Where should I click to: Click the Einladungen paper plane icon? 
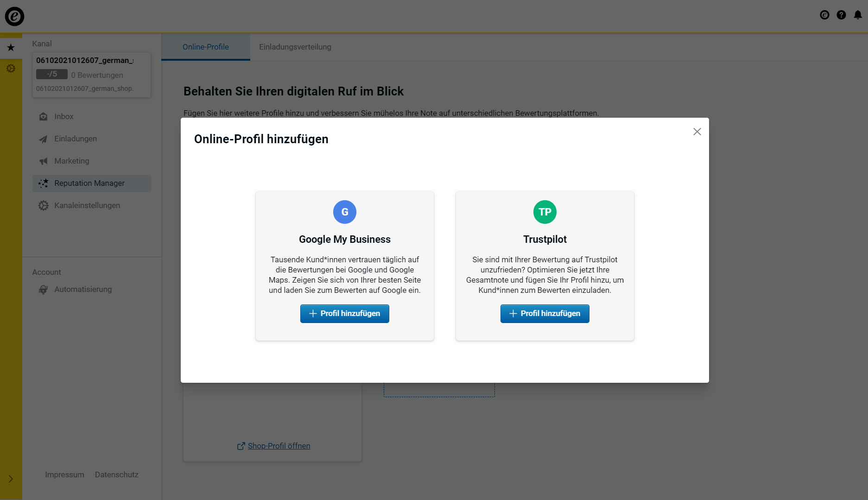point(43,139)
